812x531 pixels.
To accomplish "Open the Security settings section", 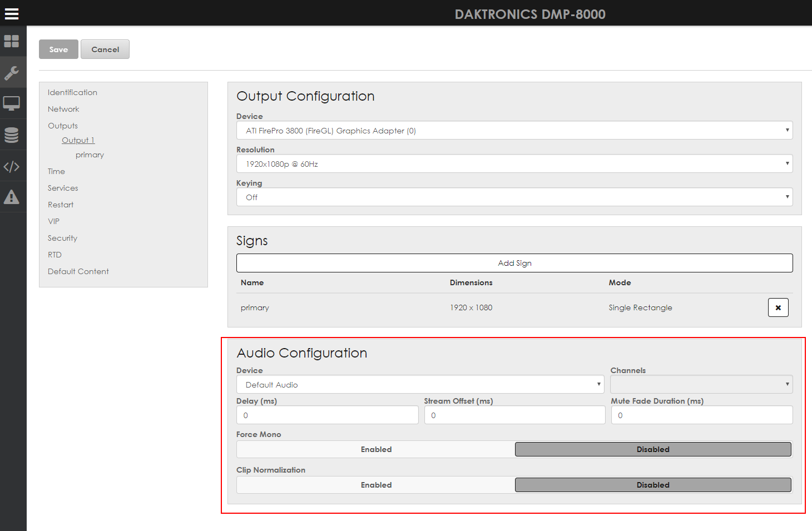I will (62, 238).
